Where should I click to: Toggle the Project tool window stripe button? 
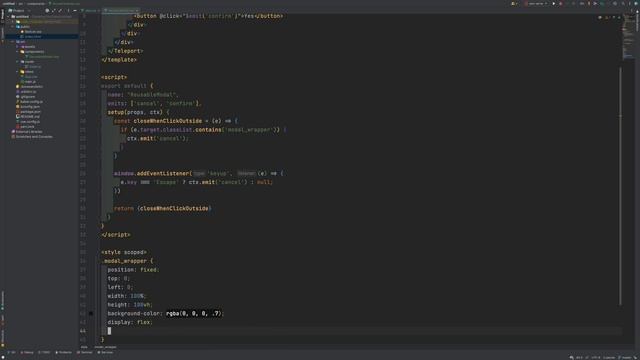(2, 15)
